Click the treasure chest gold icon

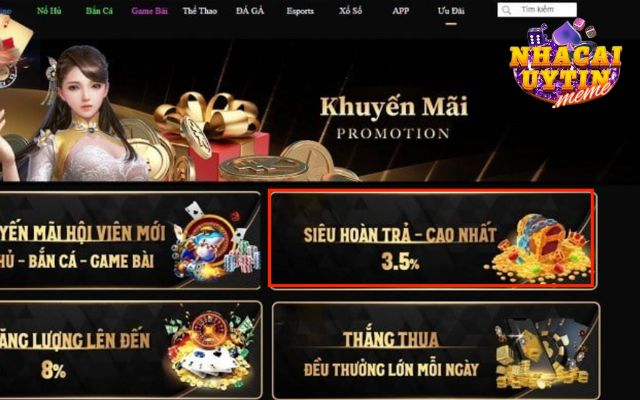click(540, 248)
